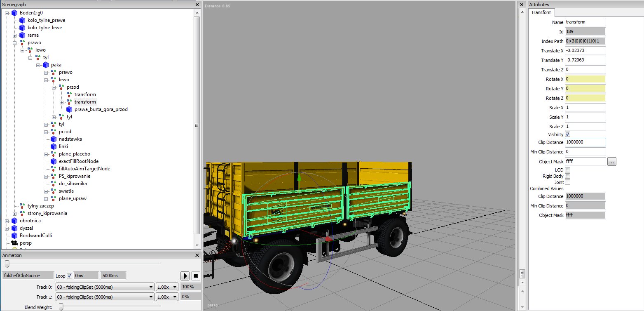Expand the plane_upraw node
This screenshot has width=644, height=311.
click(46, 198)
